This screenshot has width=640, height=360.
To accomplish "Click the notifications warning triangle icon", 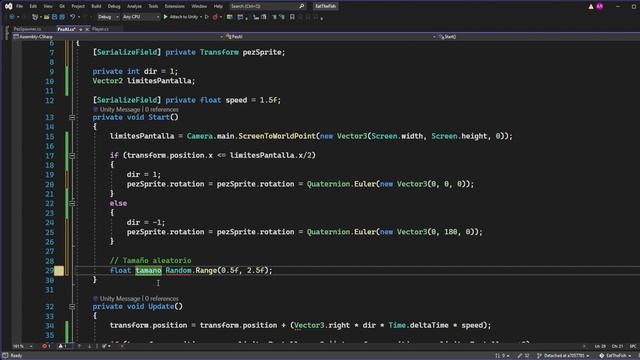I will (591, 6).
